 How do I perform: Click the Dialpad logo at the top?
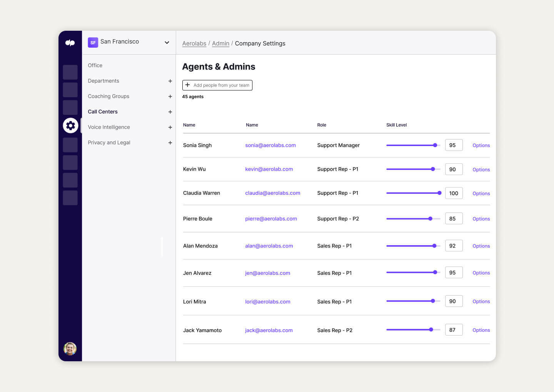pos(70,43)
